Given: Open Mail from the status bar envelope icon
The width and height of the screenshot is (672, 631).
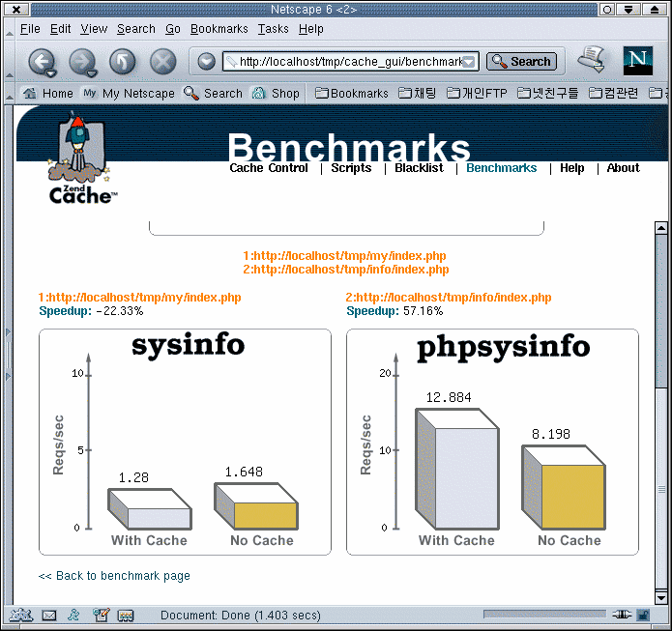Looking at the screenshot, I should point(49,615).
